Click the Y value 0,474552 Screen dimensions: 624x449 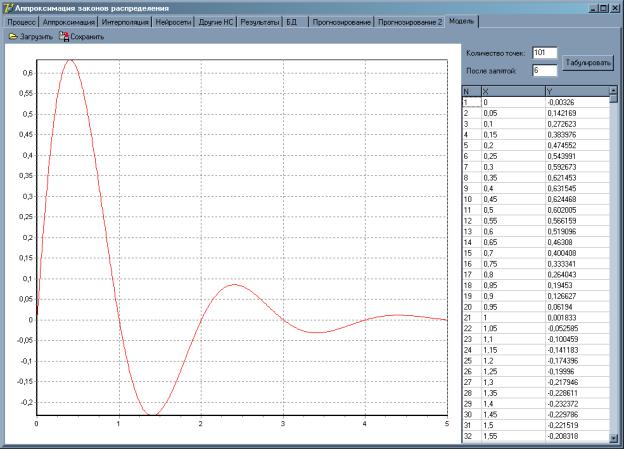coord(577,145)
